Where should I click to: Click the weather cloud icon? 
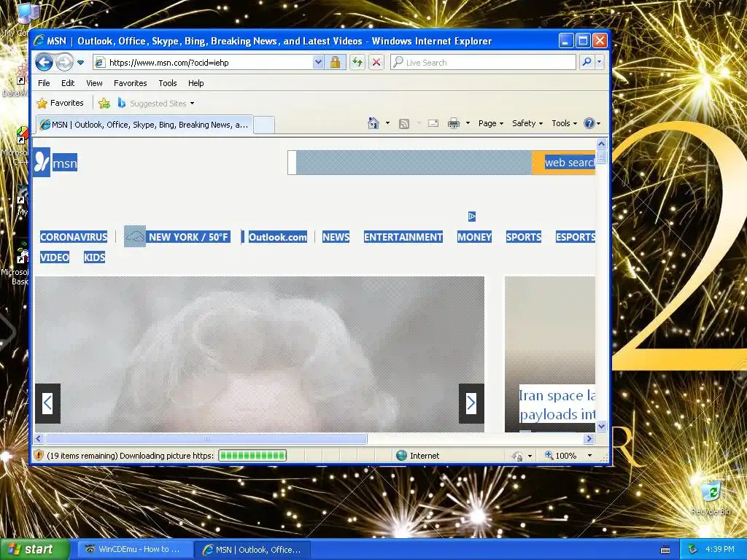coord(135,236)
